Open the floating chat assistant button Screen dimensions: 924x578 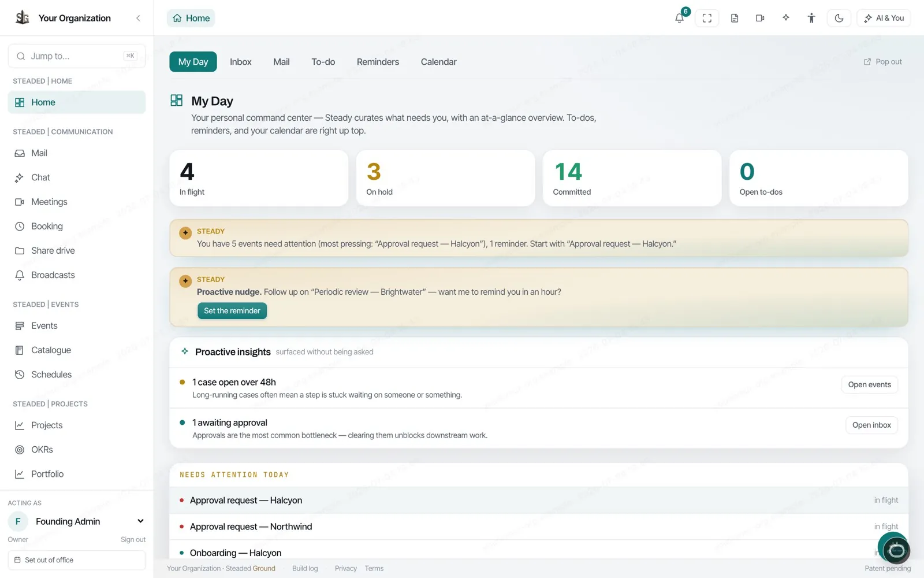pos(896,550)
